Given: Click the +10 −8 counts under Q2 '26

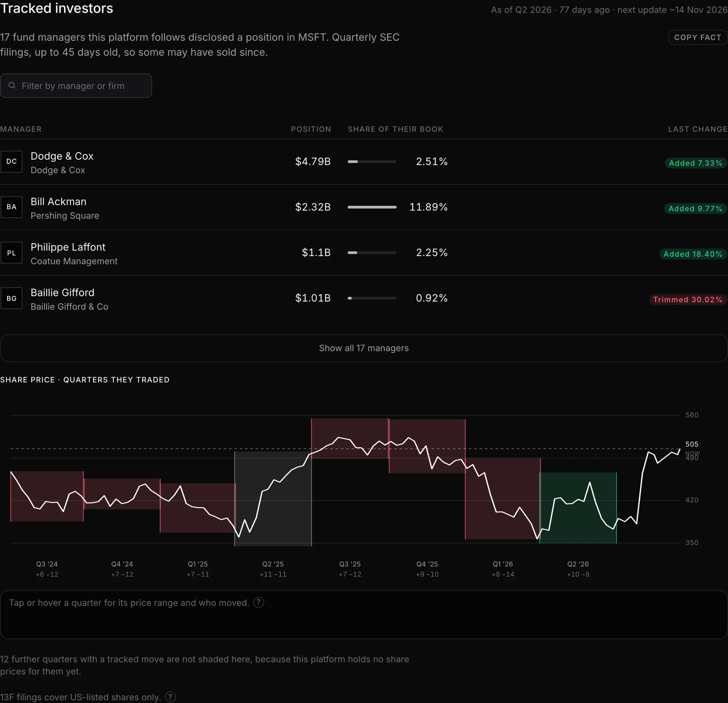Looking at the screenshot, I should [578, 574].
